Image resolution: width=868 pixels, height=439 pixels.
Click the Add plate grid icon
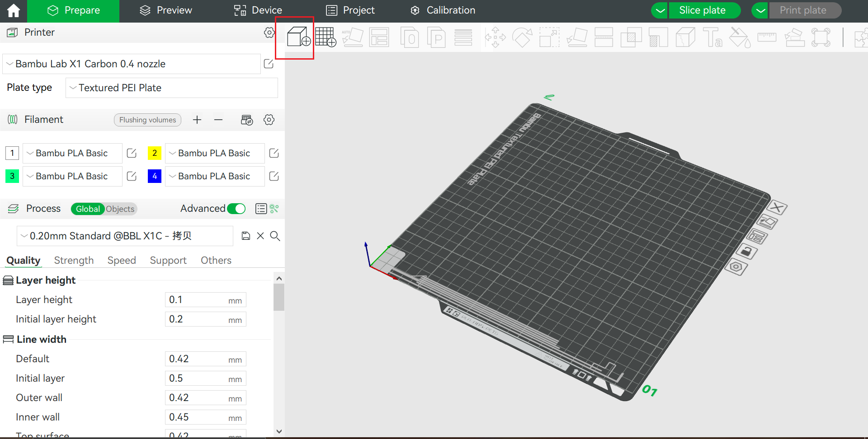pos(325,37)
